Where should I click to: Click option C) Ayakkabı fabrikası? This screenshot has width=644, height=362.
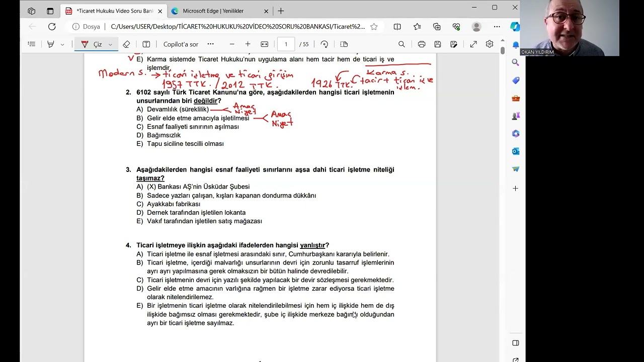point(169,204)
